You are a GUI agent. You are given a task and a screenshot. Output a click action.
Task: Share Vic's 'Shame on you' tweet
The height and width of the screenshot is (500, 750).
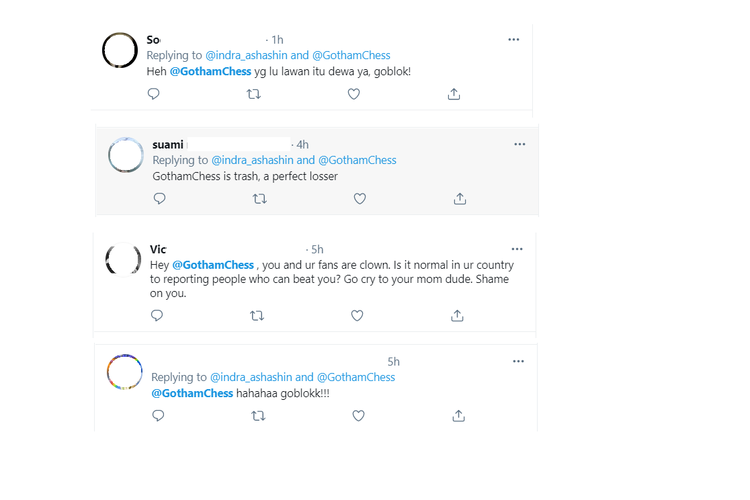pos(457,316)
